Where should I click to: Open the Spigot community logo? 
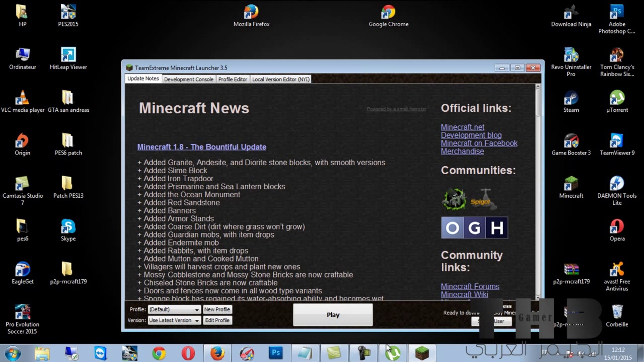(483, 200)
